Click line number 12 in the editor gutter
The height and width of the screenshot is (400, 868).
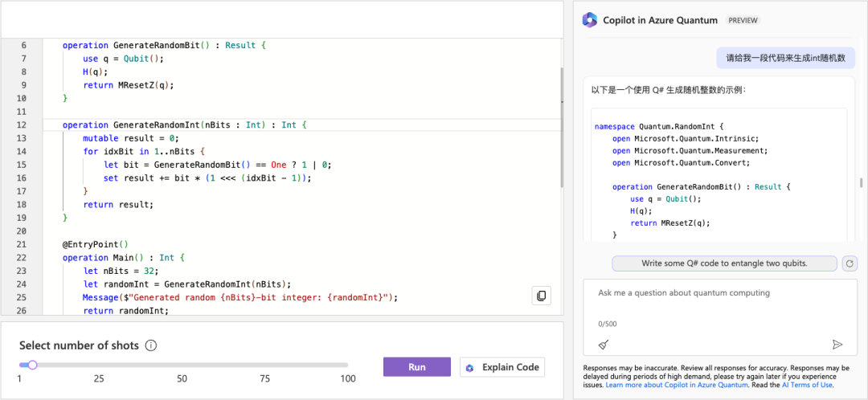coord(22,124)
